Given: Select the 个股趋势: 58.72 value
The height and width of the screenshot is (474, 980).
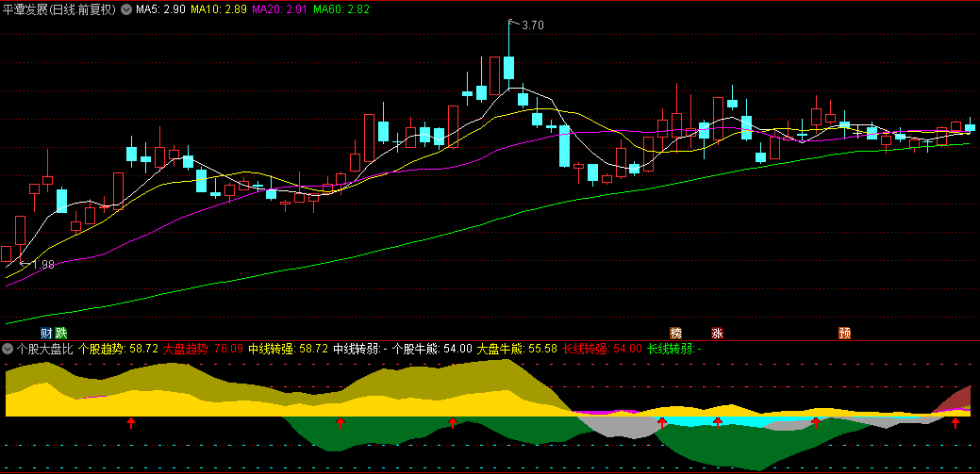Looking at the screenshot, I should click(118, 349).
